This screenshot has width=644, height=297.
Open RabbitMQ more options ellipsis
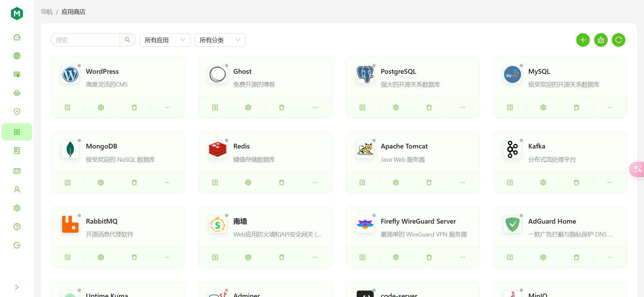click(168, 257)
